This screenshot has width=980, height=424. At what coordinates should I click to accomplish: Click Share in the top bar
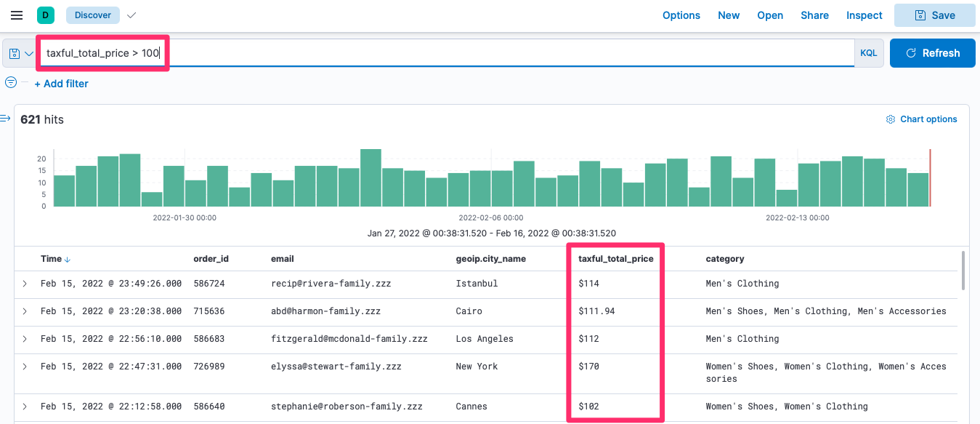pos(814,15)
